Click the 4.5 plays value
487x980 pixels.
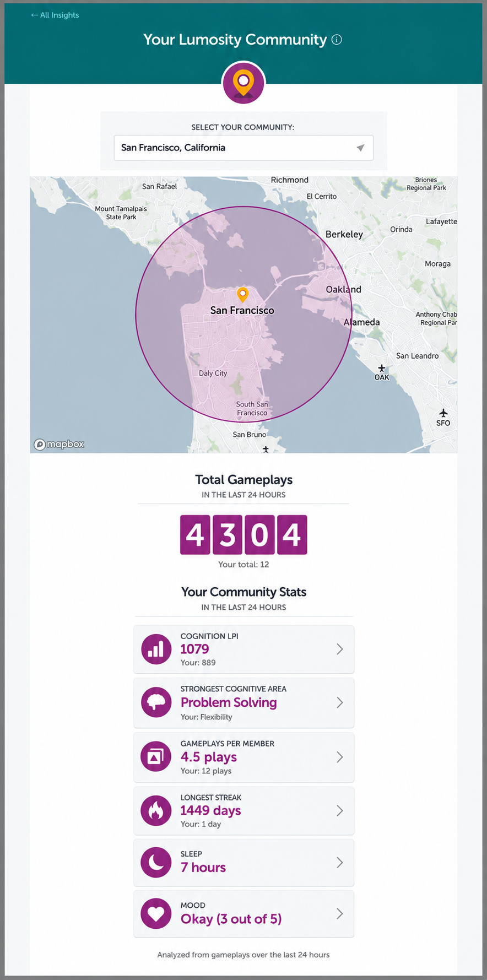[x=209, y=757]
